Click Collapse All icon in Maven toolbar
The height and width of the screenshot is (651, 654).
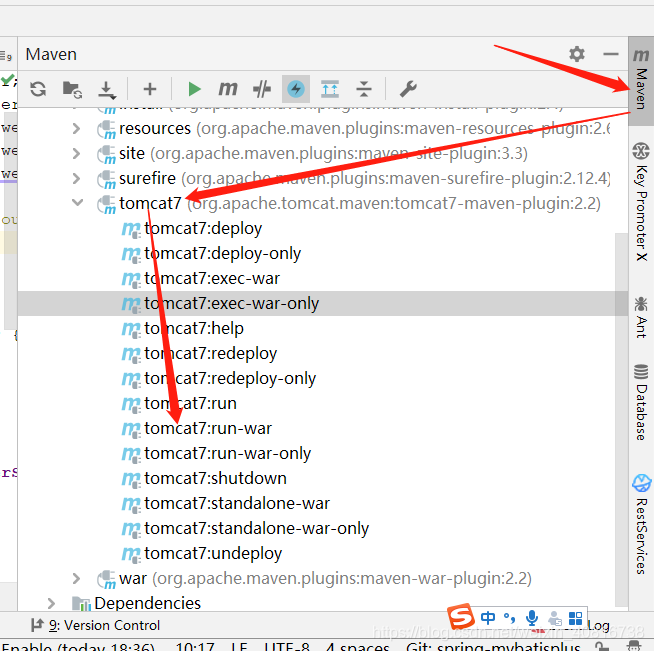tap(364, 89)
